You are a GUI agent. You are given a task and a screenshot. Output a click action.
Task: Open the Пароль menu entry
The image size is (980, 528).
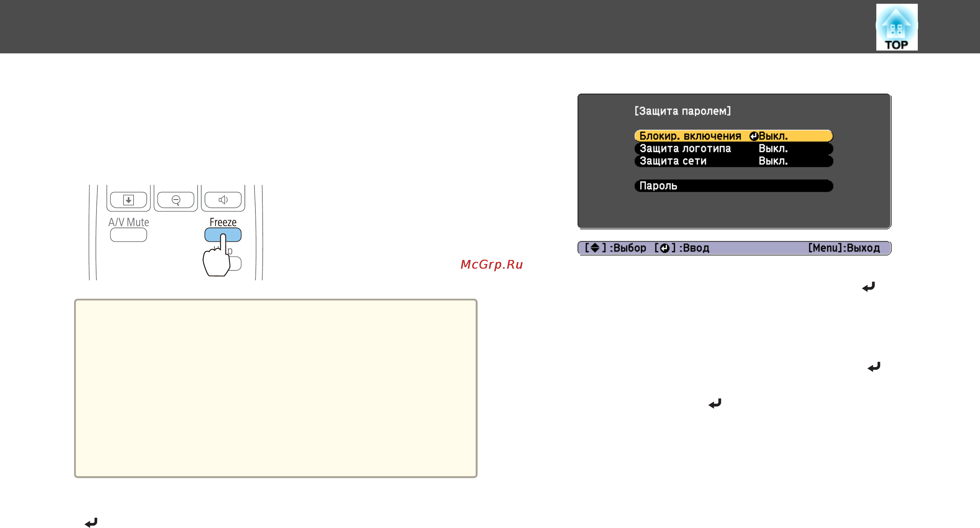(733, 186)
